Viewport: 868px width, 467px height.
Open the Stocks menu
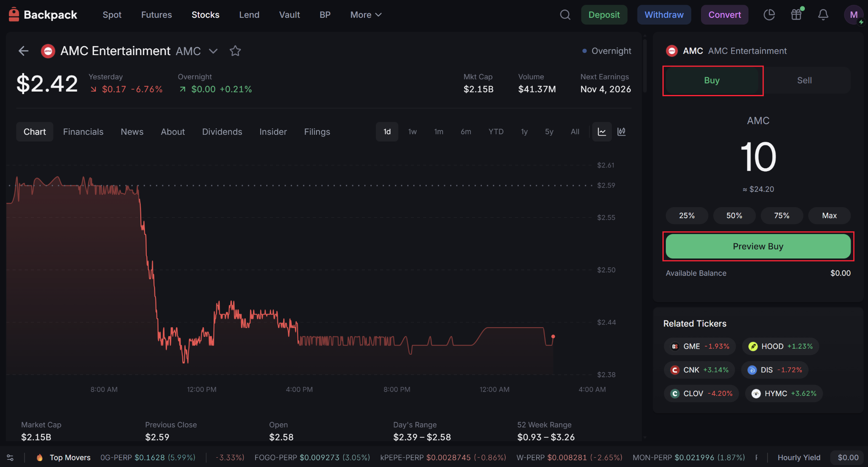click(205, 15)
